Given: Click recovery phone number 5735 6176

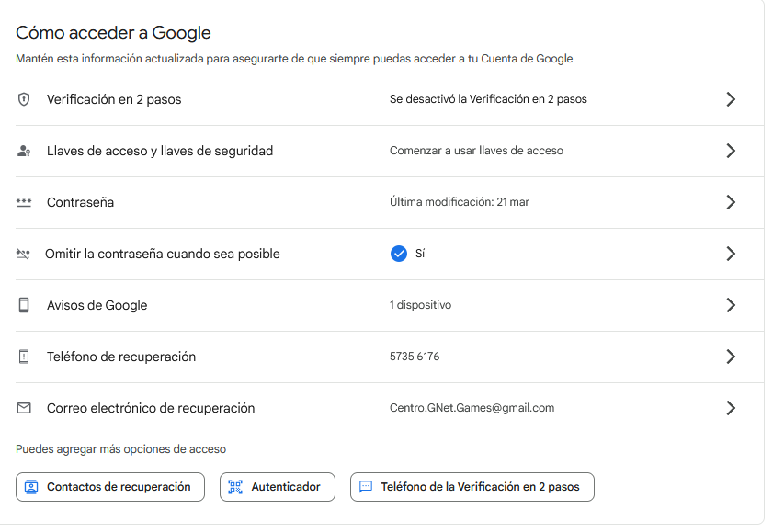Looking at the screenshot, I should point(415,357).
